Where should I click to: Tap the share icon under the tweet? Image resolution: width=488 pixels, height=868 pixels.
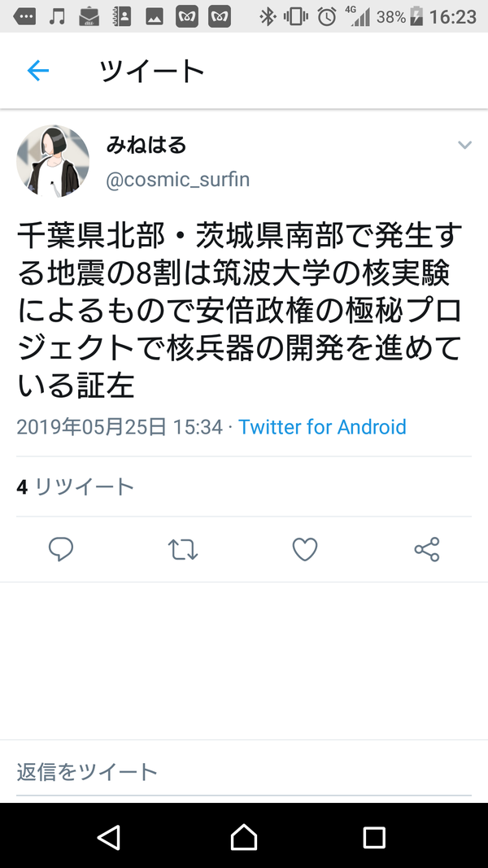(427, 549)
